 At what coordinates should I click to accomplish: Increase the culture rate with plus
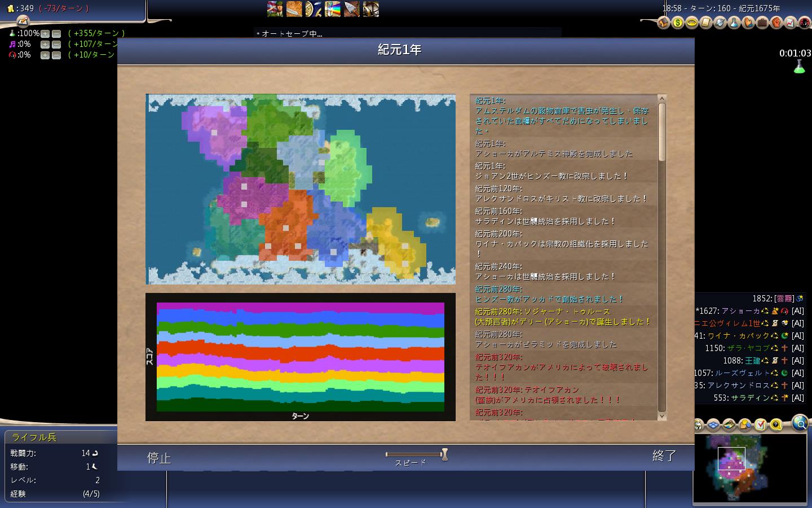coord(45,45)
